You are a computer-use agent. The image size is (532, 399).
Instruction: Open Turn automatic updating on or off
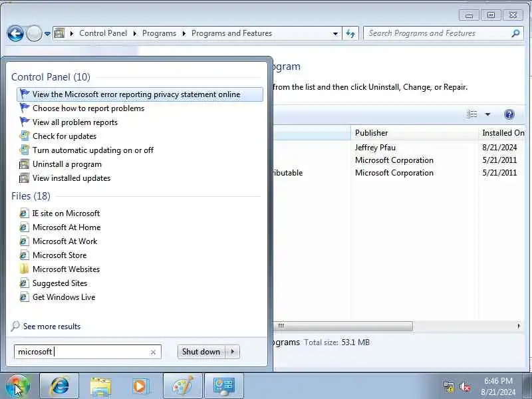(93, 150)
